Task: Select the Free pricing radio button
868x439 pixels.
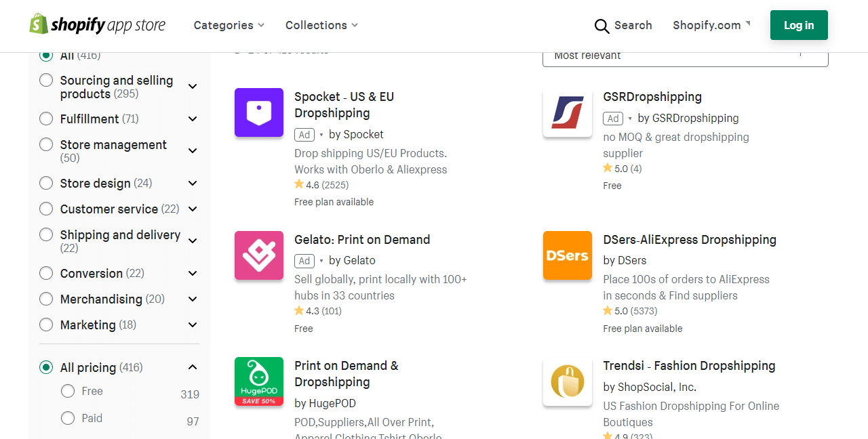Action: coord(68,391)
